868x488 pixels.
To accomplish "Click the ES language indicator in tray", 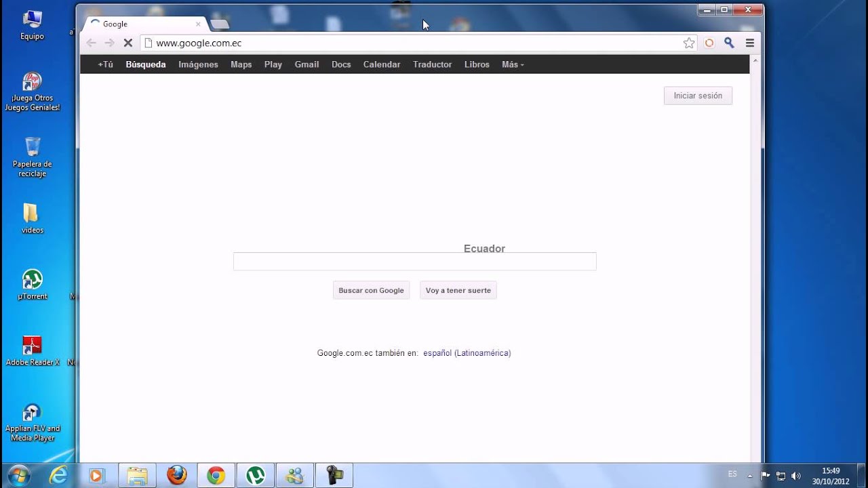I will tap(732, 474).
